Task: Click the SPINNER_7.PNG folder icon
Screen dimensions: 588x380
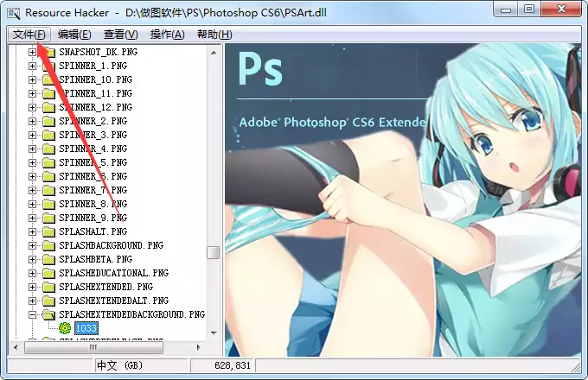Action: [x=48, y=191]
